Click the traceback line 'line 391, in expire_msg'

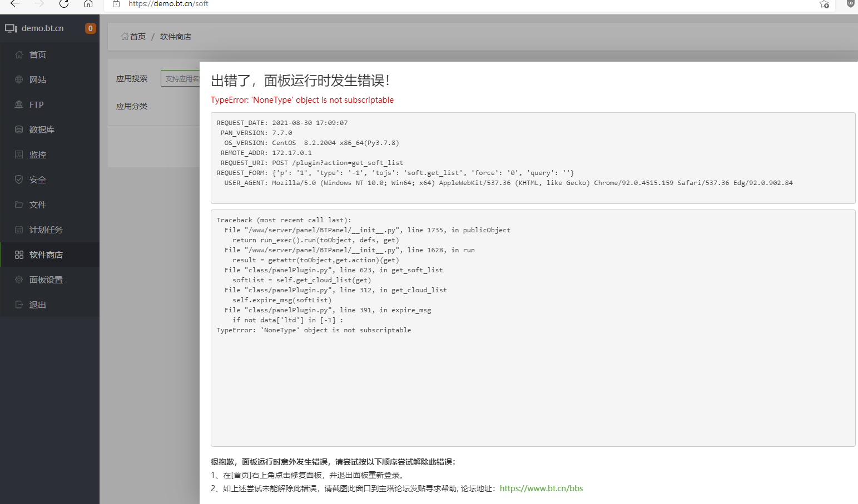pos(328,310)
